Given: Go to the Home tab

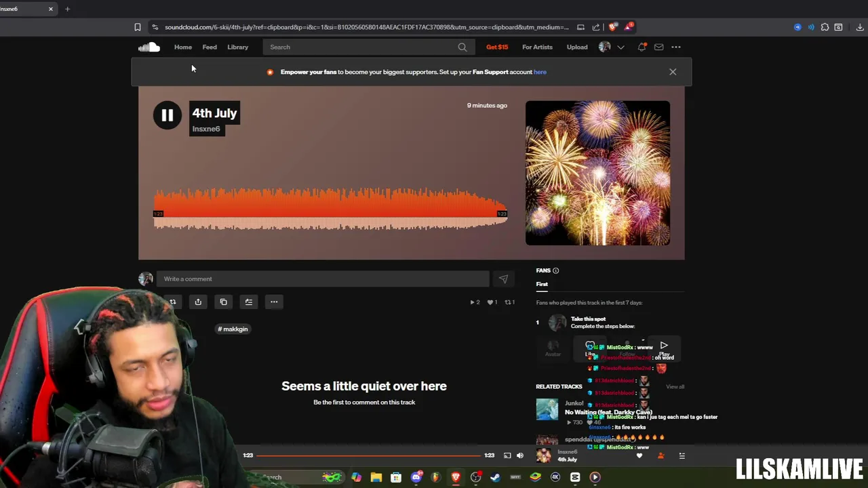Looking at the screenshot, I should tap(182, 47).
